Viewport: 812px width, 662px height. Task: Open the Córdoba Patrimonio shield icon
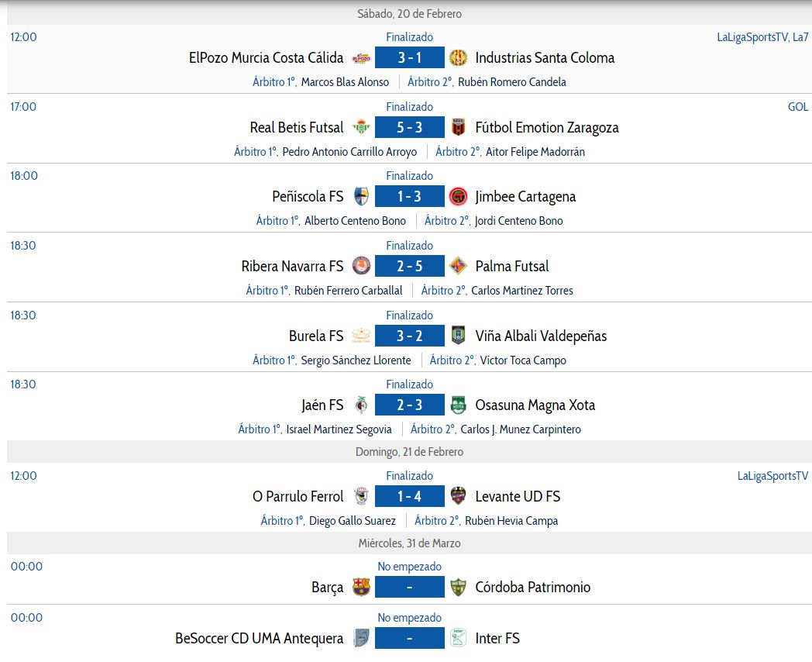coord(458,587)
